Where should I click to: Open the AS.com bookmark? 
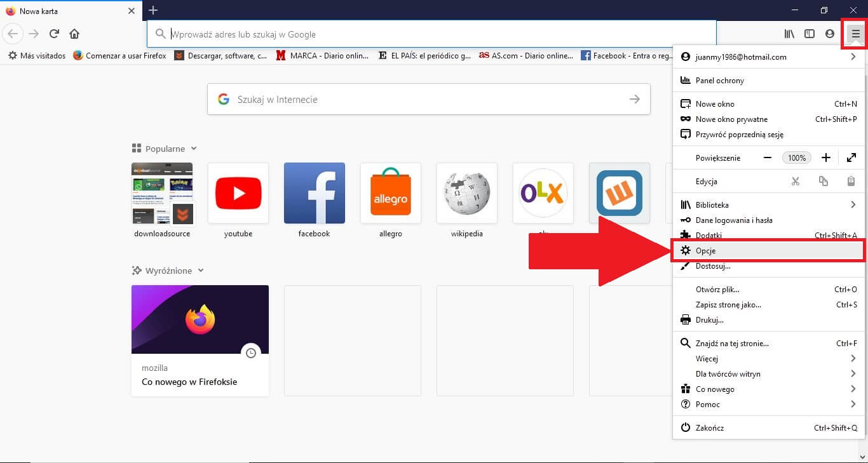(x=526, y=55)
